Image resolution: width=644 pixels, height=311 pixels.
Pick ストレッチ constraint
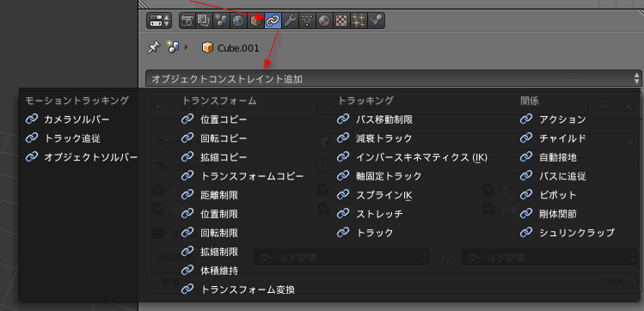click(370, 214)
